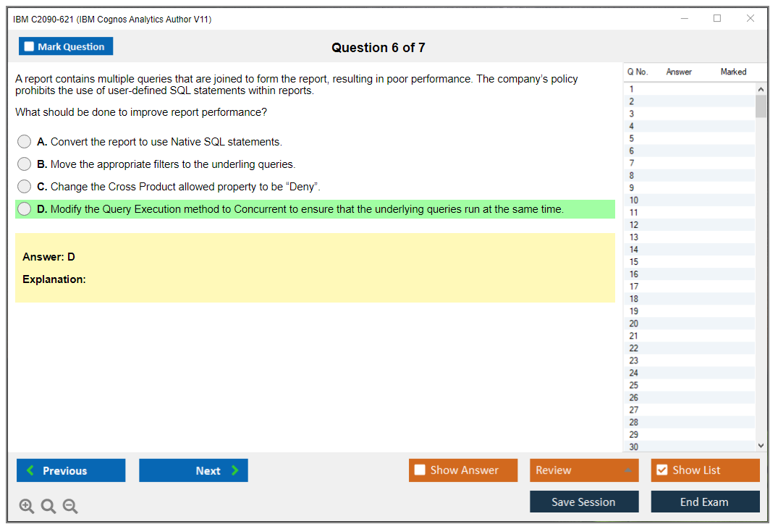Toggle the Show Answer checkbox

pyautogui.click(x=420, y=470)
